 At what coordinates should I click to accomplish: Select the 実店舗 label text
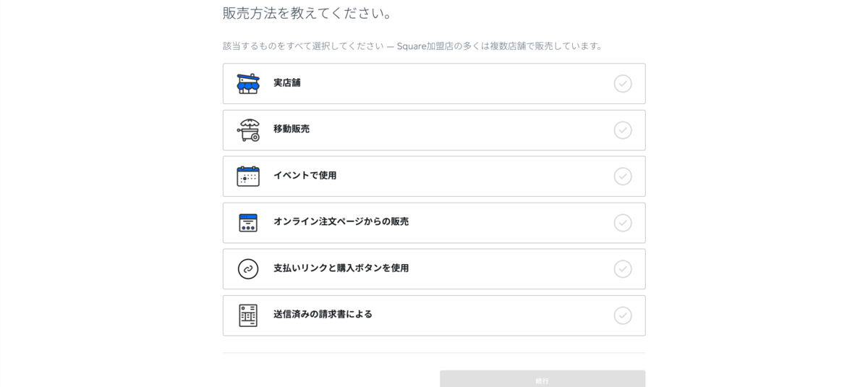click(287, 83)
